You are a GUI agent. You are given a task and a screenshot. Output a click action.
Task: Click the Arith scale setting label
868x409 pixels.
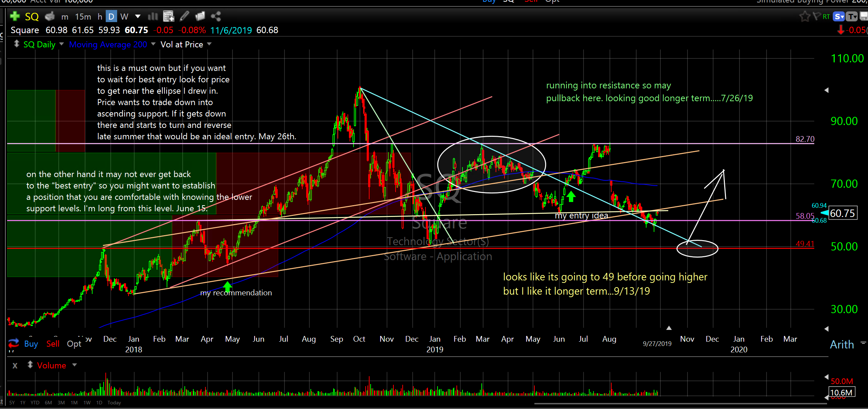842,345
